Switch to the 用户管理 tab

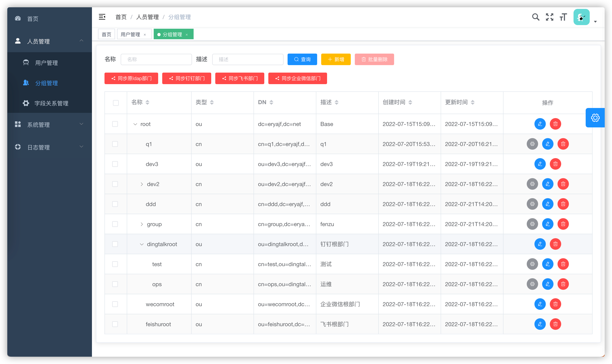(x=130, y=34)
